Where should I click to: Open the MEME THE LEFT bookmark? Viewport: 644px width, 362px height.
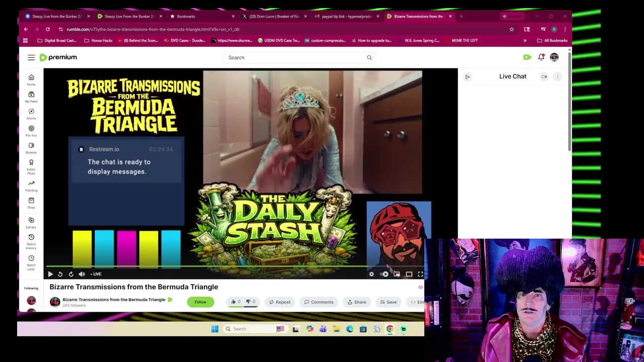(x=462, y=40)
